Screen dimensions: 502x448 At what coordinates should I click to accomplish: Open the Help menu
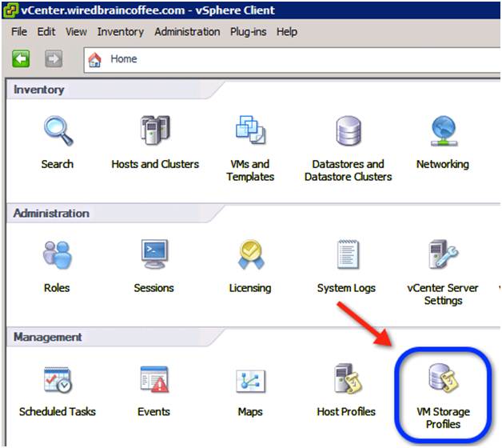pyautogui.click(x=287, y=32)
